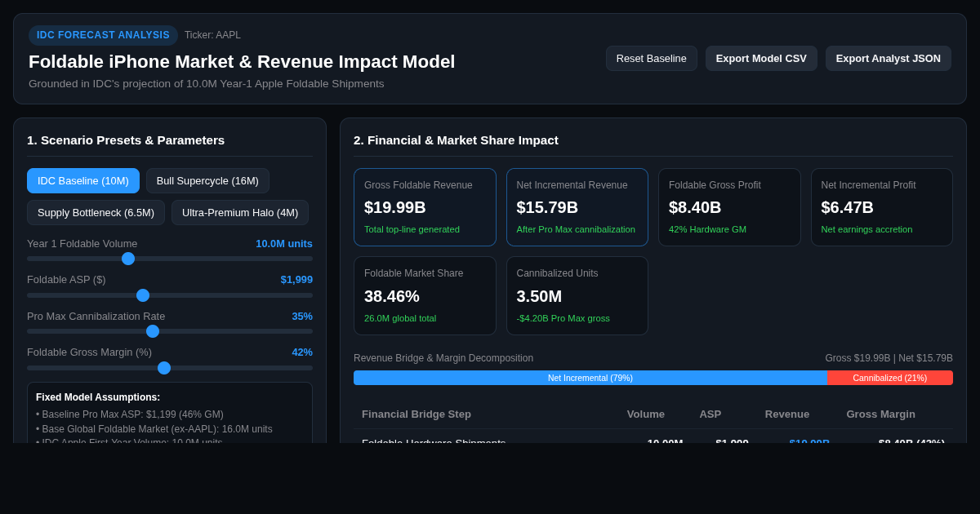Click the ASP column header
This screenshot has width=980, height=514.
coord(710,414)
